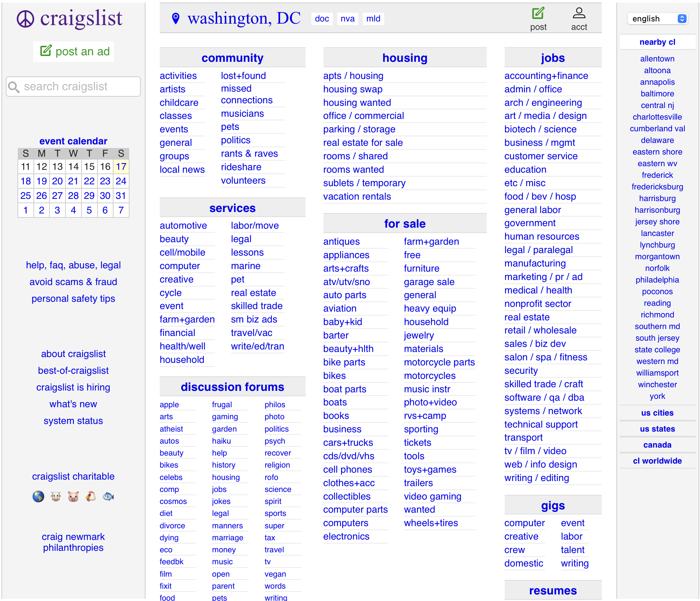The image size is (700, 601).
Task: Open the vegan discussion forum
Action: click(x=275, y=574)
